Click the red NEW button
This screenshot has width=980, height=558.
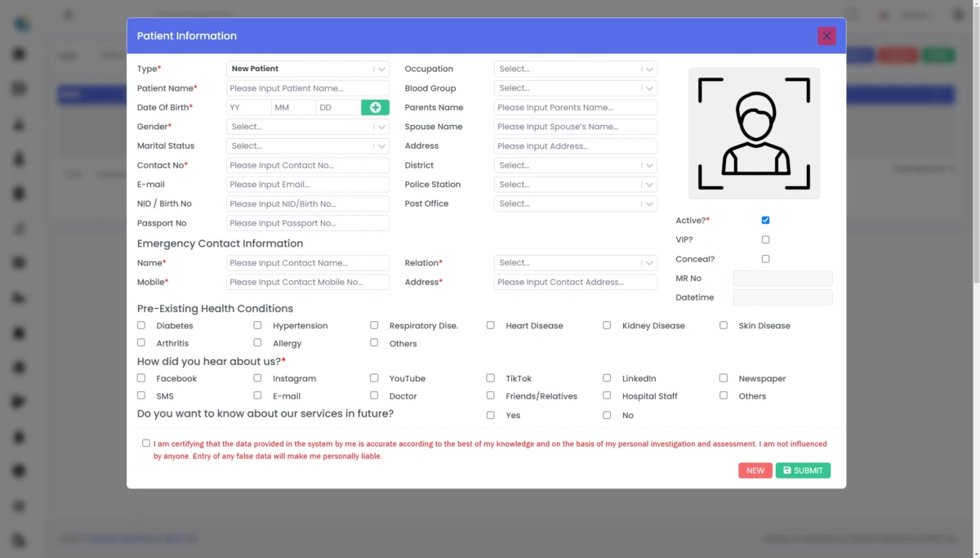pos(755,471)
